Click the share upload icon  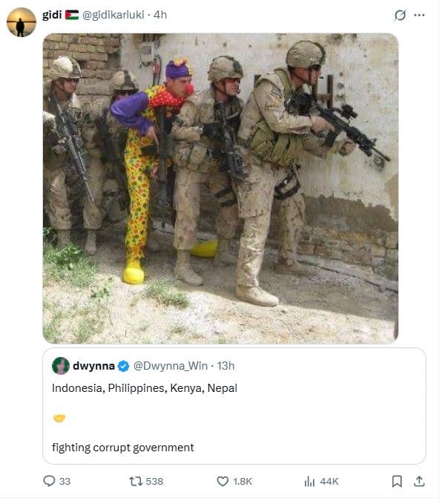[419, 481]
